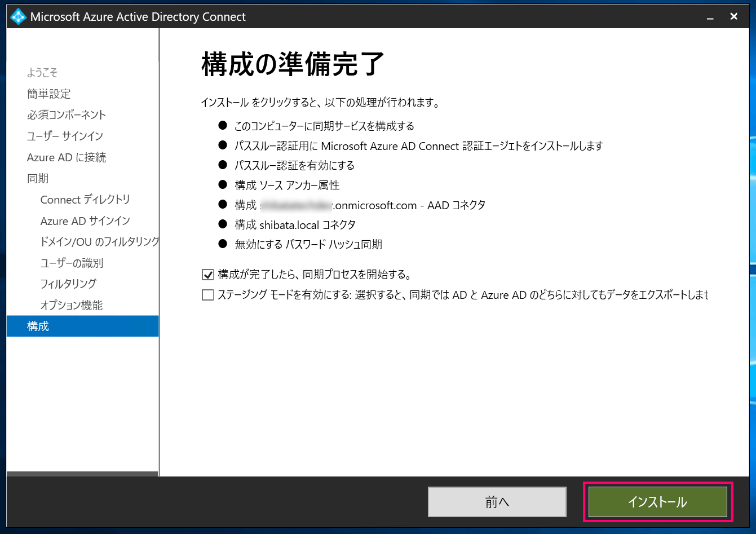756x534 pixels.
Task: Select 必須コンポーネント in the sidebar
Action: click(x=67, y=115)
